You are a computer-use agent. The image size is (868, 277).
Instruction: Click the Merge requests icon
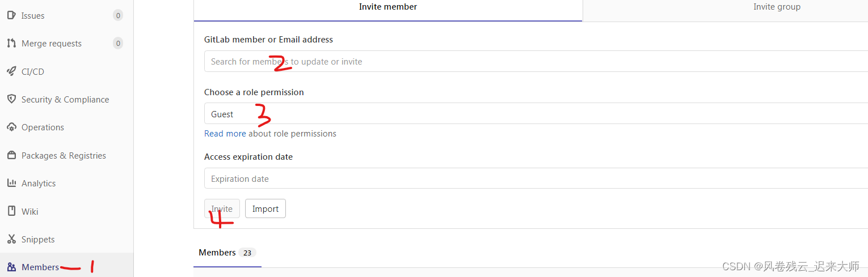pos(11,43)
